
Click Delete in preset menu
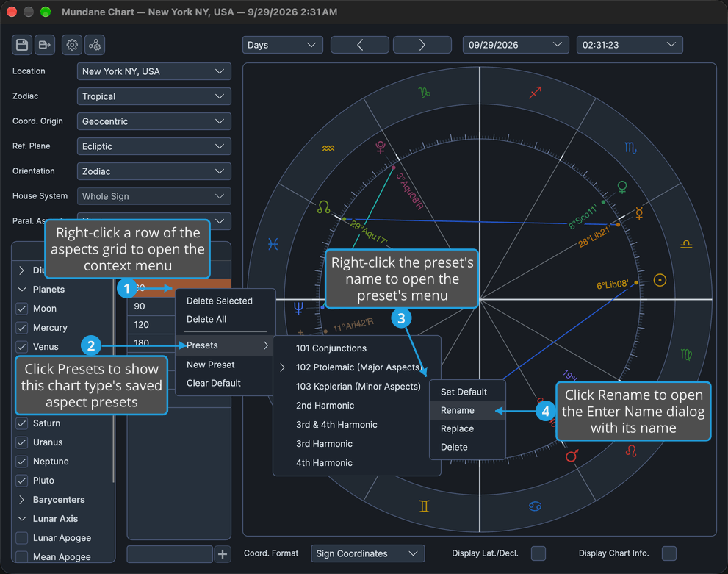[467, 447]
